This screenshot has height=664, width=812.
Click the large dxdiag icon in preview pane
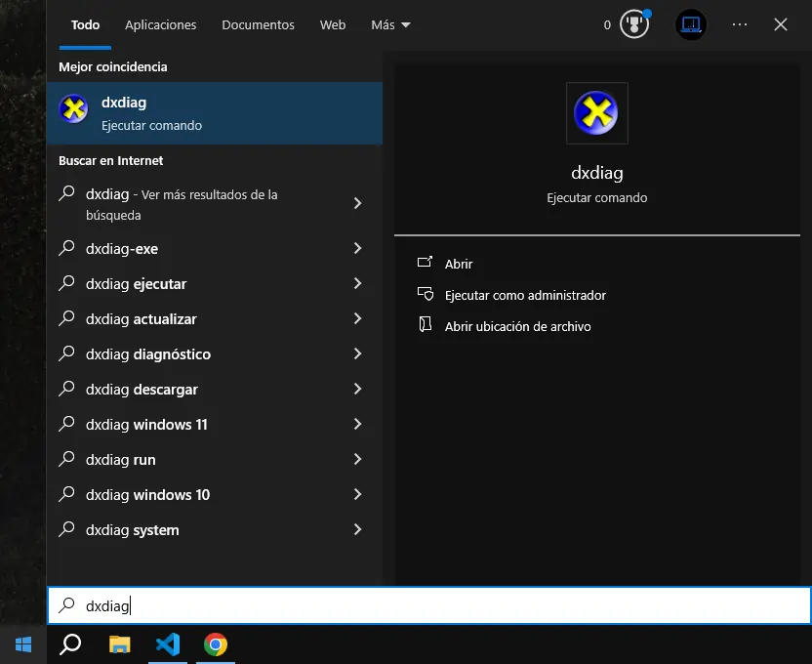pyautogui.click(x=596, y=113)
